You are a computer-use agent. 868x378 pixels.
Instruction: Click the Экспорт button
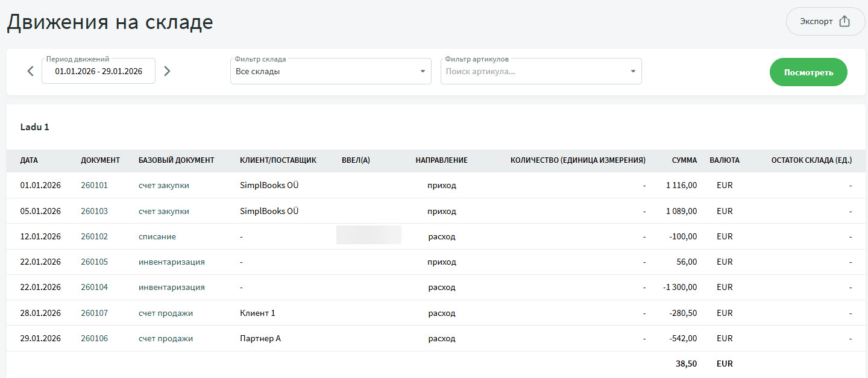point(825,22)
